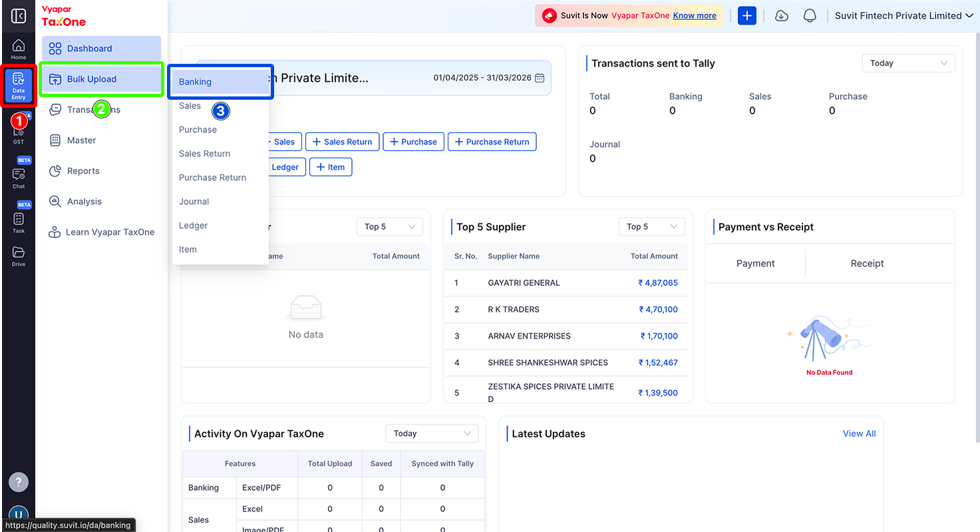Open Top 5 dropdown left of Supplier card

389,227
